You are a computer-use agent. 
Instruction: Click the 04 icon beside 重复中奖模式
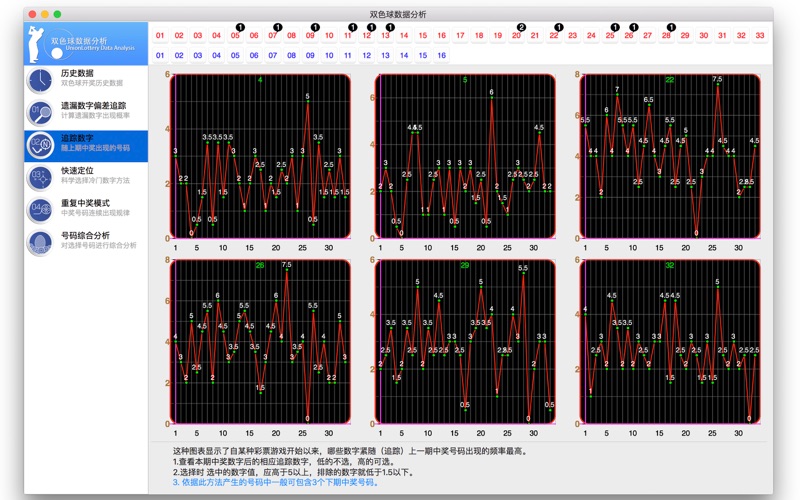tap(40, 210)
